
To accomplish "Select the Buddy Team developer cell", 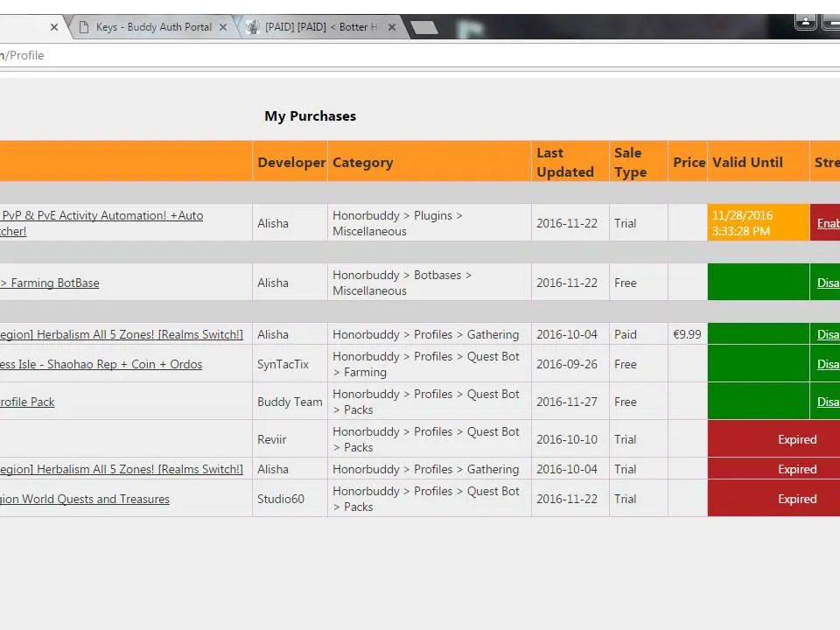I will tap(290, 402).
